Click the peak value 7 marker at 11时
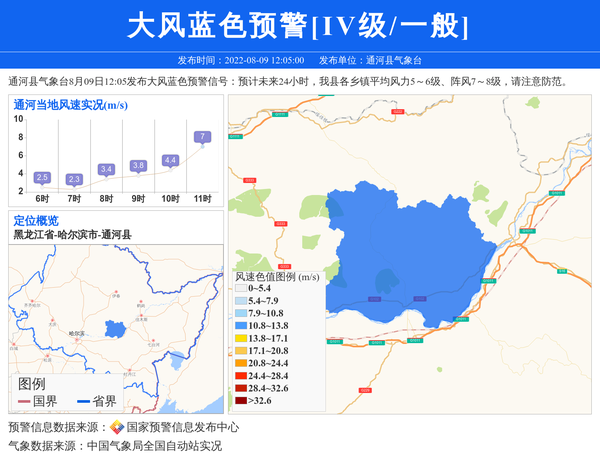The height and width of the screenshot is (471, 600). coord(203,137)
